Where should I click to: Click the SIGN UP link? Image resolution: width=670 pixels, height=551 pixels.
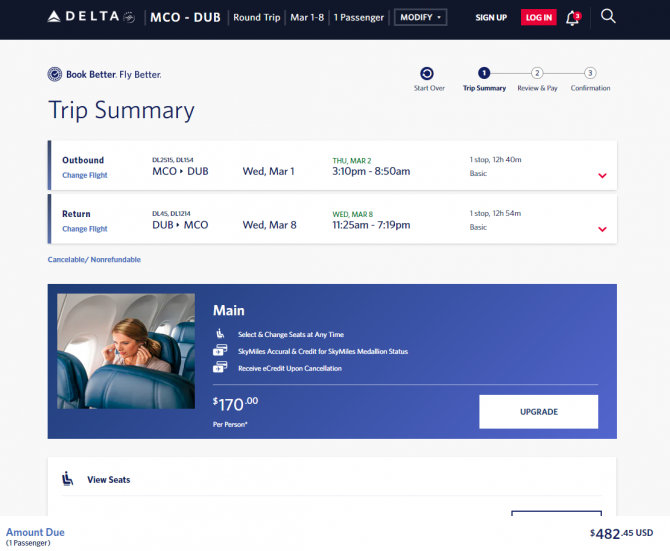click(491, 18)
